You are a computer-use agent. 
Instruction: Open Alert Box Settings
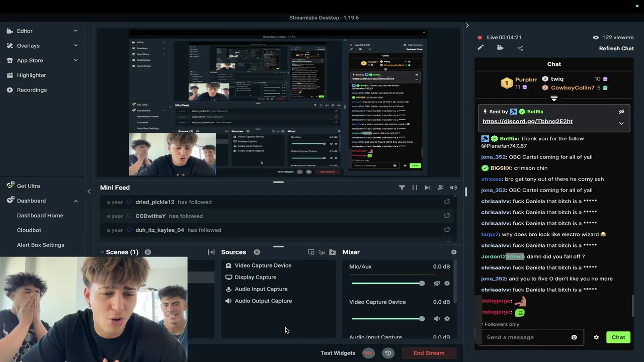point(41,245)
